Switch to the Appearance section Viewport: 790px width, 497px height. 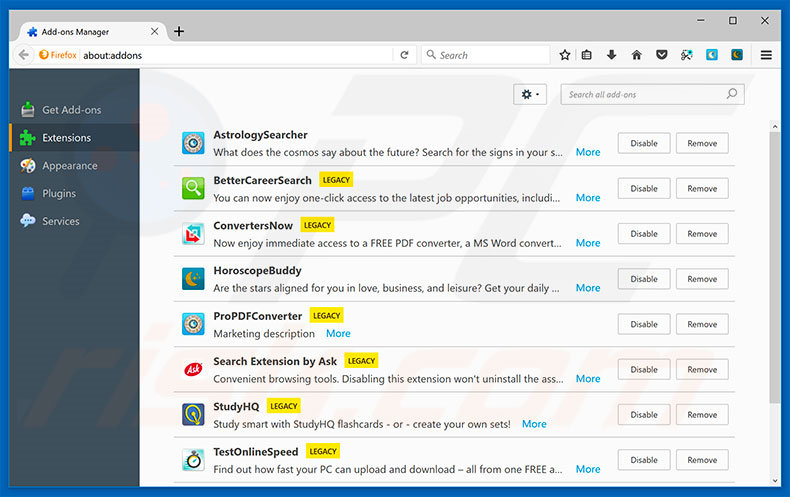69,166
